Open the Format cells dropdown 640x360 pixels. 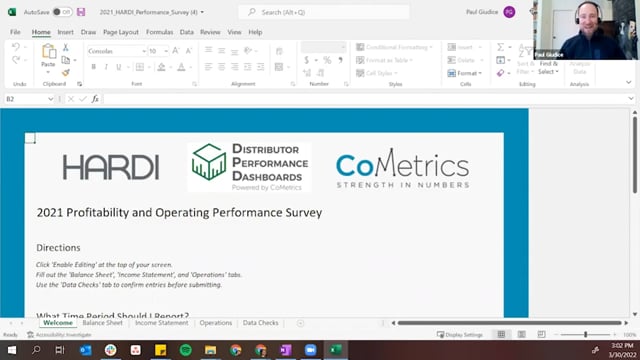465,73
